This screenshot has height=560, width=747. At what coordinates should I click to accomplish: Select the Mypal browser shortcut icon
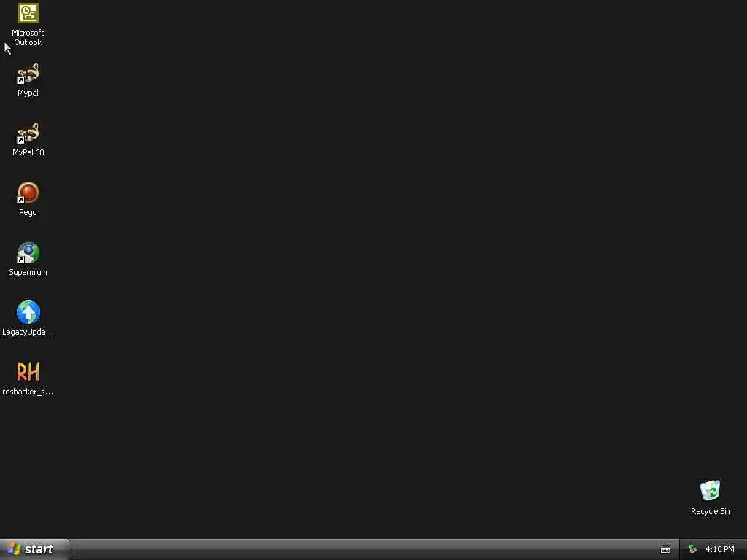click(28, 74)
